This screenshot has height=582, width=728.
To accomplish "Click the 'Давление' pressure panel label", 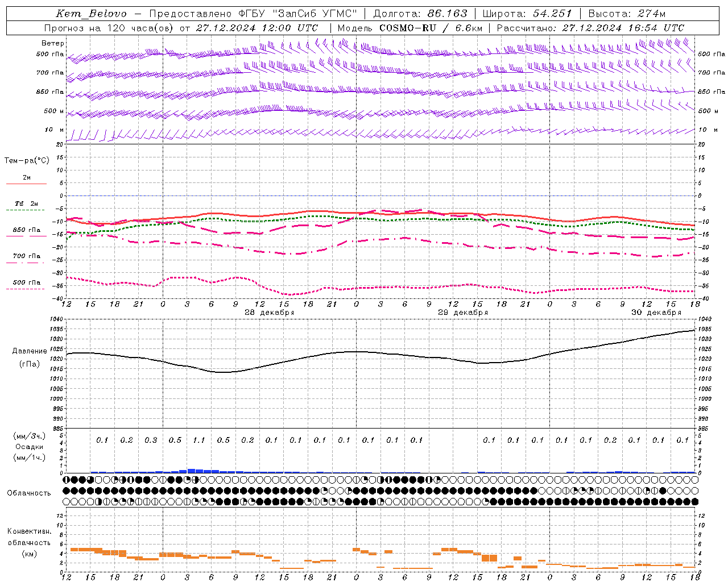I will coord(30,351).
